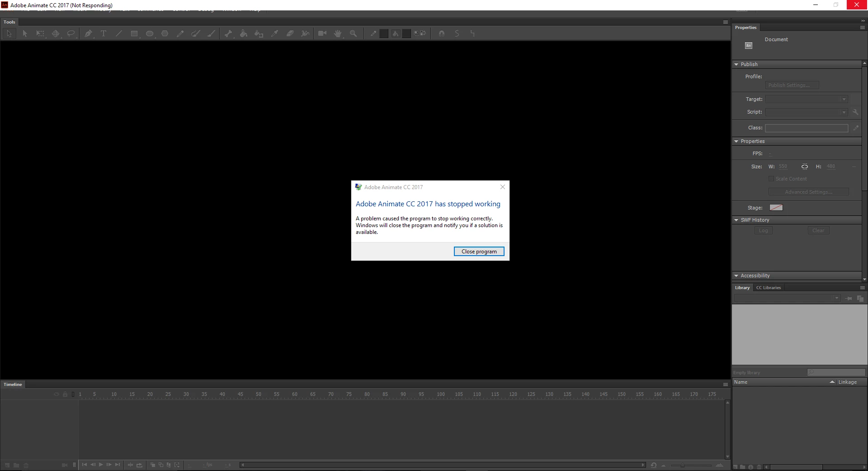Toggle Onion Skin Outlines in the timeline
This screenshot has width=868, height=471.
pos(161,465)
